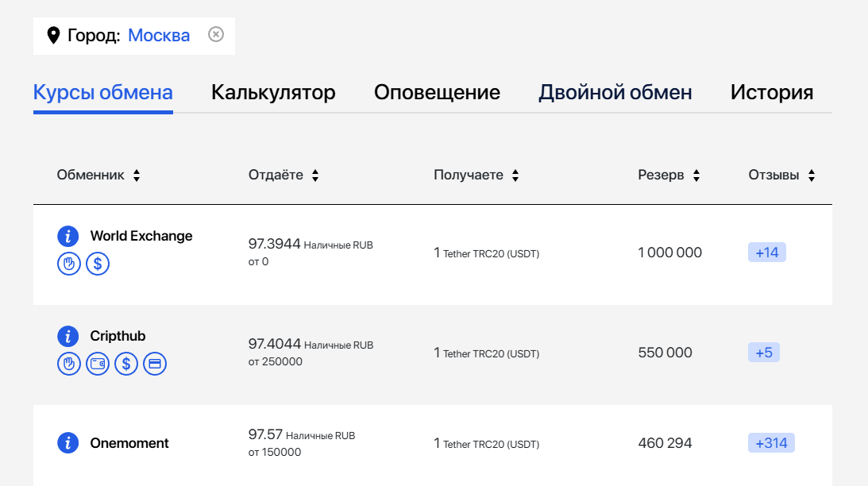
Task: Sort by Отдаёте column arrows
Action: pos(315,175)
